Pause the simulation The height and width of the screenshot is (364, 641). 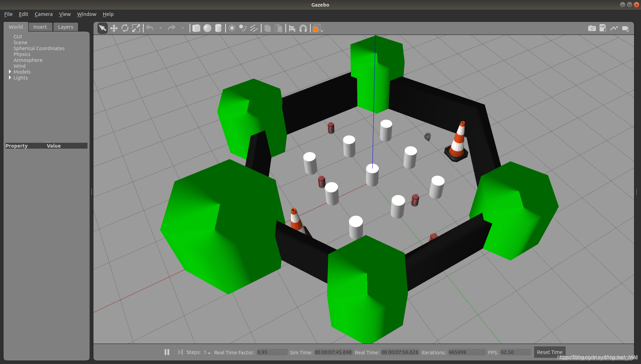click(x=167, y=352)
